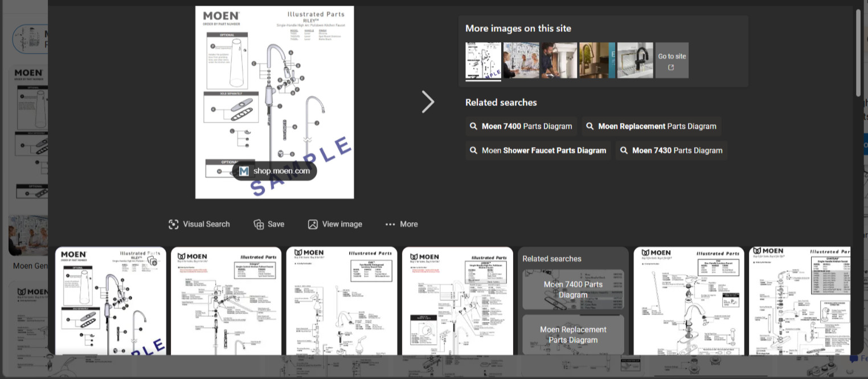Click Moen Replacement Parts Diagram related card
This screenshot has height=379, width=868.
(573, 335)
